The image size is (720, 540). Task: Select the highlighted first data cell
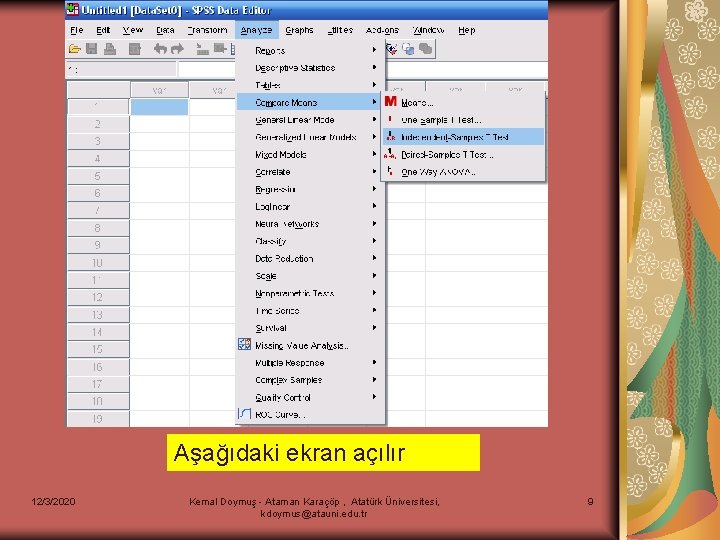point(159,107)
